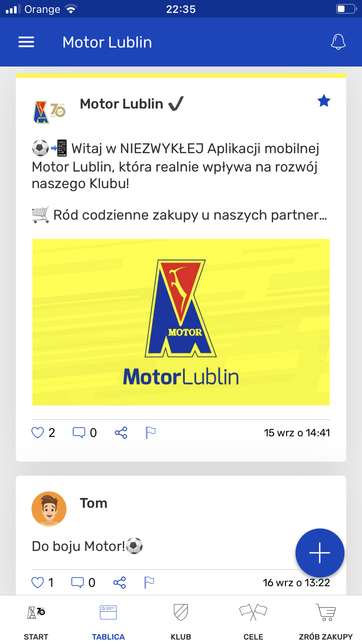This screenshot has width=362, height=644.
Task: Select the TABLICA tab
Action: (108, 622)
